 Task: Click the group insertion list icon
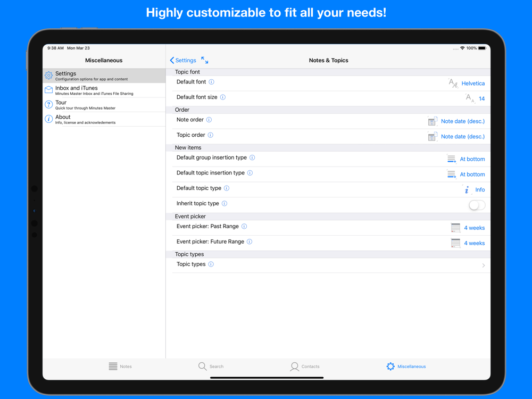(x=452, y=159)
